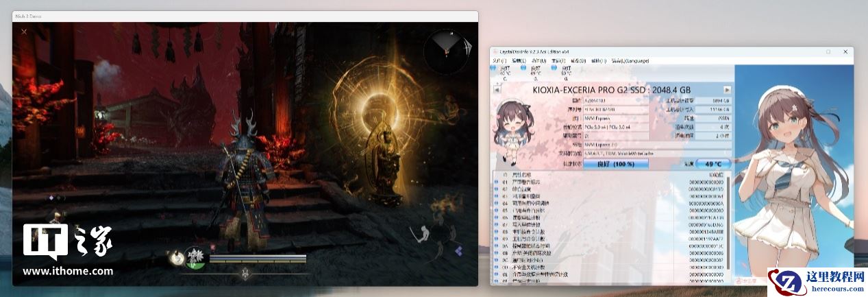Select SMART row 0A 控制器忙状态时间
This screenshot has width=868, height=297.
click(x=608, y=246)
